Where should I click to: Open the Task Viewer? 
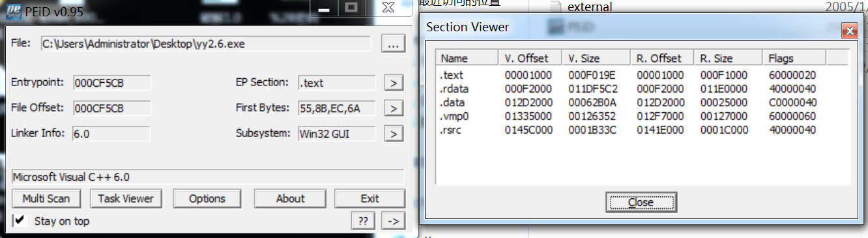(x=126, y=198)
